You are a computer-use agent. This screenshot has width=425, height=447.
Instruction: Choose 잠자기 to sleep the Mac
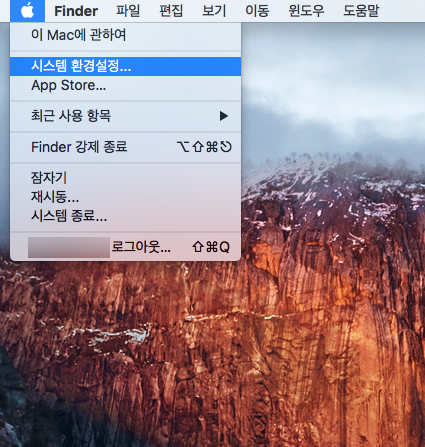[x=125, y=177]
